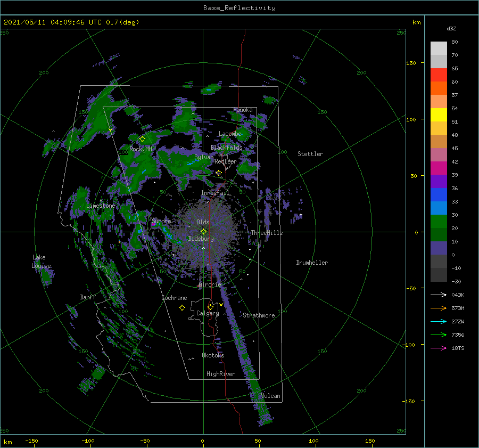479x448 pixels.
Task: Click the white cross marker near Stettler region
Action: (301, 215)
